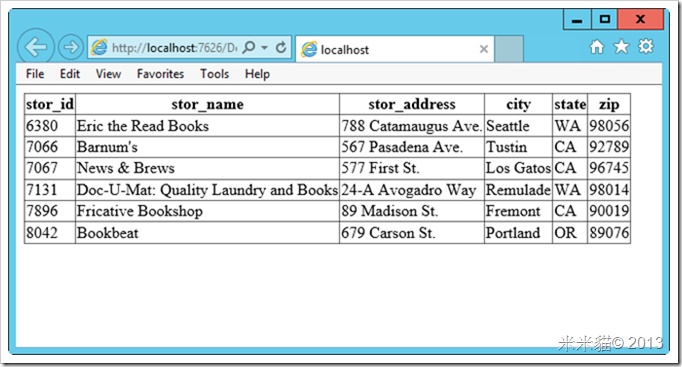Image resolution: width=682 pixels, height=367 pixels.
Task: Open the Favorites menu
Action: [160, 74]
